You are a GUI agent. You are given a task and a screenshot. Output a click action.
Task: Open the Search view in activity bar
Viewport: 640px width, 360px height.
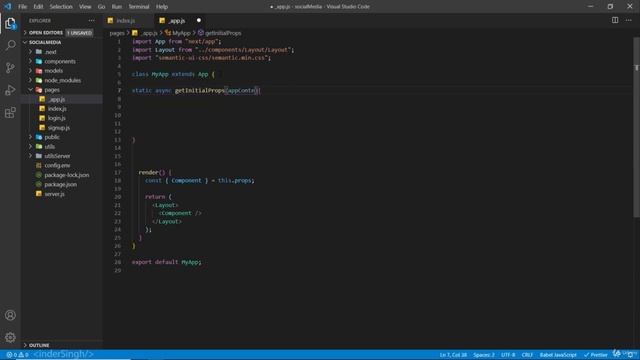point(10,45)
